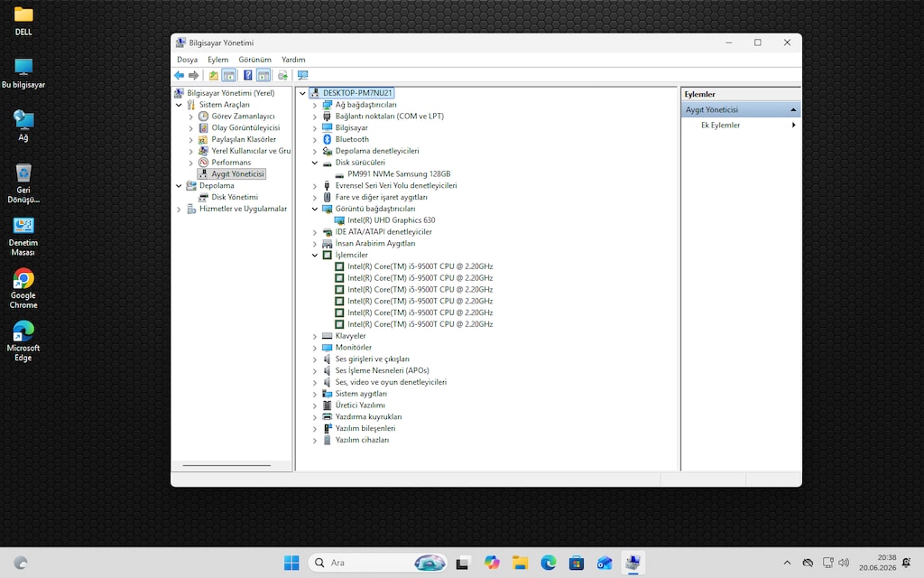This screenshot has height=578, width=924.
Task: Click the Ses girişleri ve çıkışları speaker icon
Action: [x=328, y=359]
